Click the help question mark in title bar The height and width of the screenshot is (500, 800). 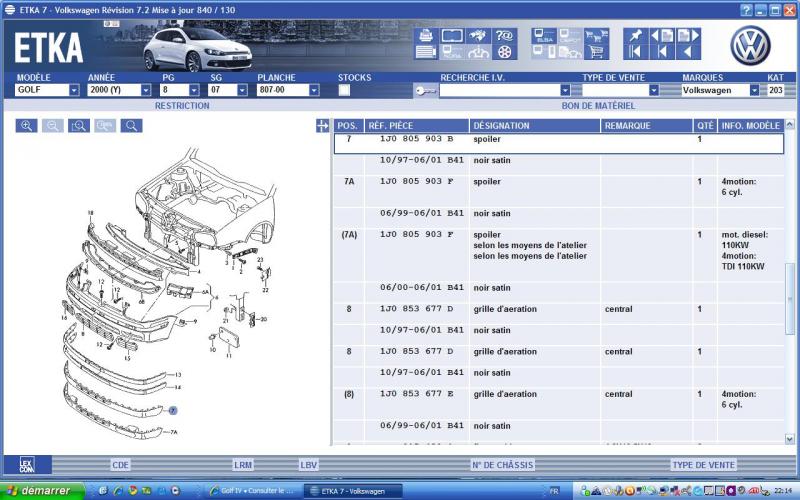click(x=746, y=10)
